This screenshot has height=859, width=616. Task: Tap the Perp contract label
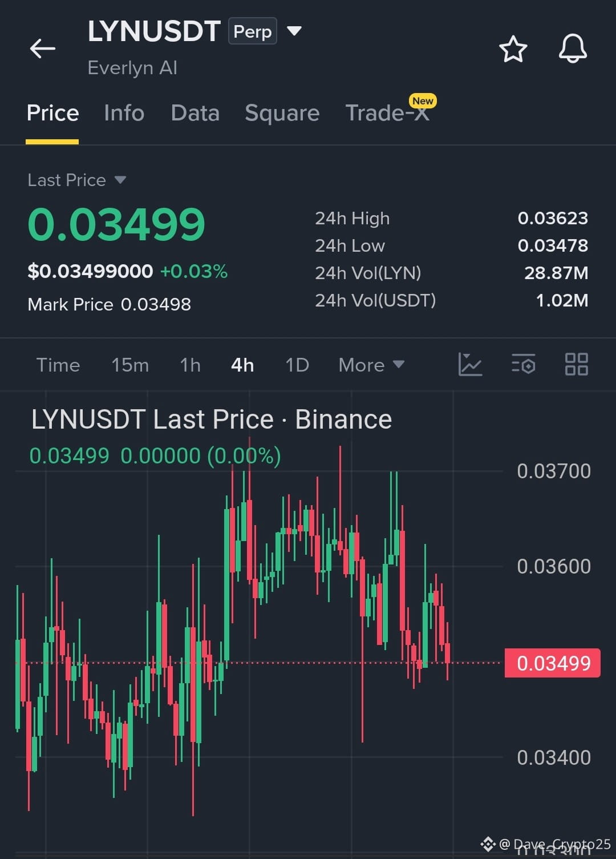[253, 31]
